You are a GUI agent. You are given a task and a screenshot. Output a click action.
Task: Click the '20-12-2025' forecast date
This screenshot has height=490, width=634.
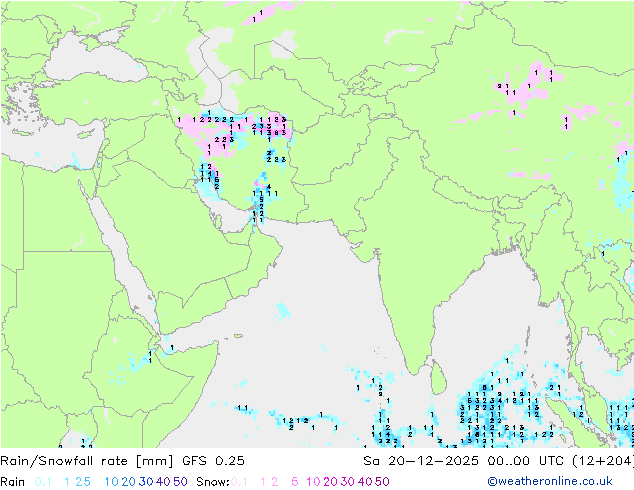tap(433, 461)
